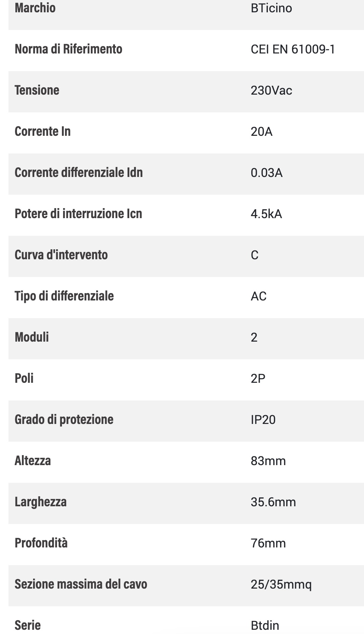Click the Corrente differenziale Idn label

click(x=78, y=173)
